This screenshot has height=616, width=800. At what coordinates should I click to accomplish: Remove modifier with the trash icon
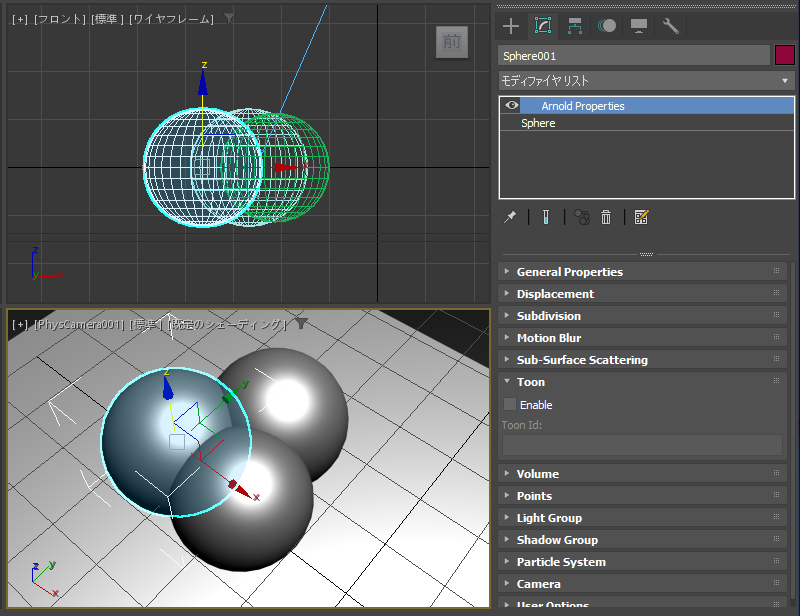tap(606, 217)
